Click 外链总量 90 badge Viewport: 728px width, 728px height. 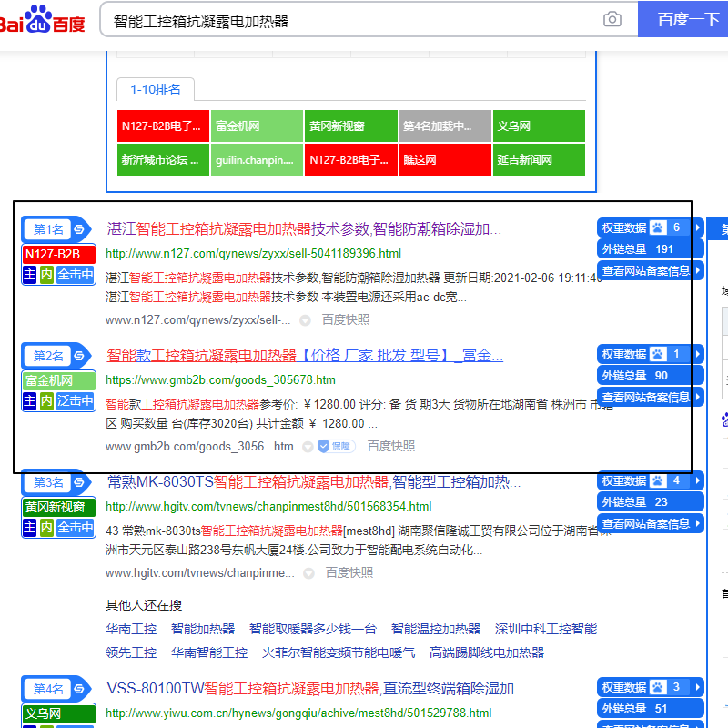[650, 376]
